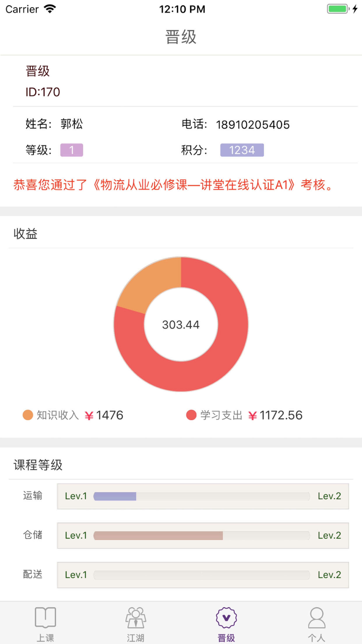
Task: Tap the orange 知识收入 legend dot
Action: coord(28,415)
